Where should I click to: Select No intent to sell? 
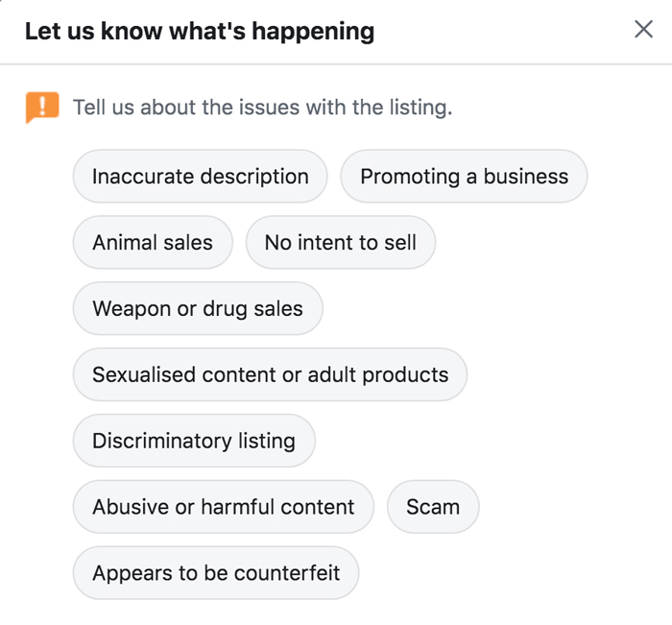[340, 243]
